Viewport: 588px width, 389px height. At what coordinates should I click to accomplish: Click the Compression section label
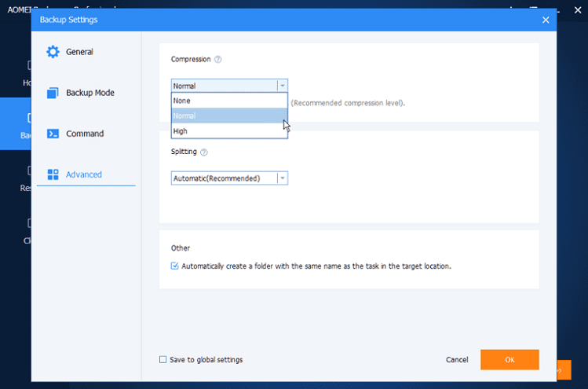(191, 59)
